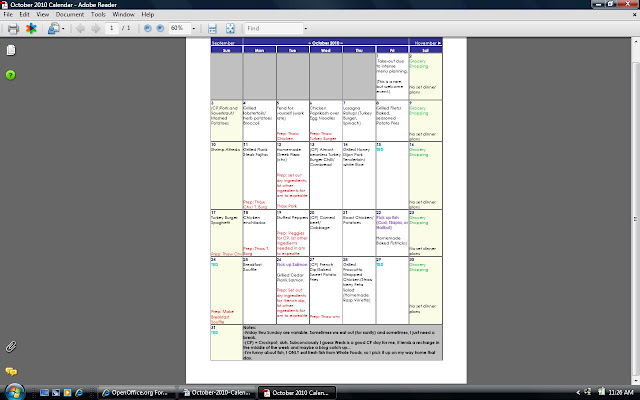The height and width of the screenshot is (400, 640).
Task: Click Show Desktop quick launch icon
Action: click(44, 393)
